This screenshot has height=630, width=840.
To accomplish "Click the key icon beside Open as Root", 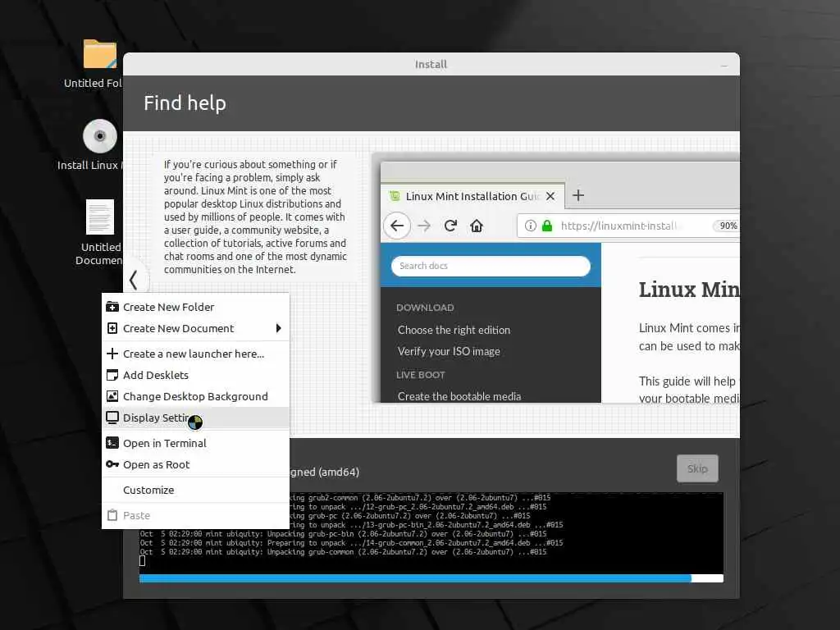I will [112, 464].
